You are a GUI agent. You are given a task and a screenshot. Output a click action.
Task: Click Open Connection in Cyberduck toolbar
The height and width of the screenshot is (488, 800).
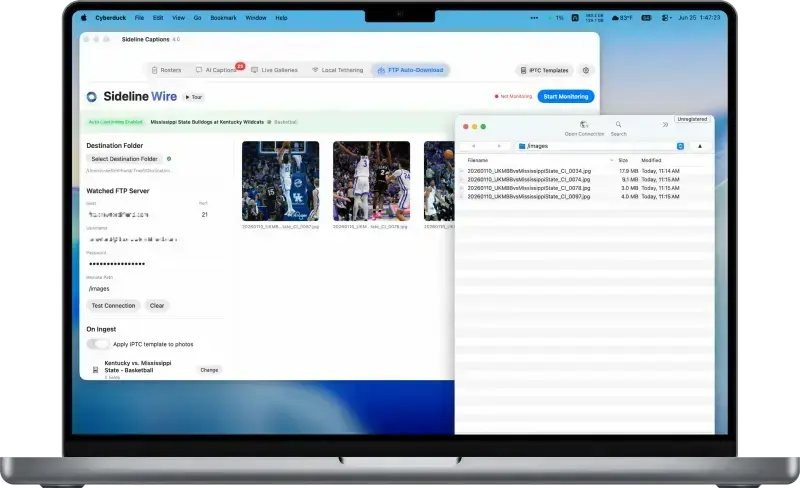[x=584, y=128]
